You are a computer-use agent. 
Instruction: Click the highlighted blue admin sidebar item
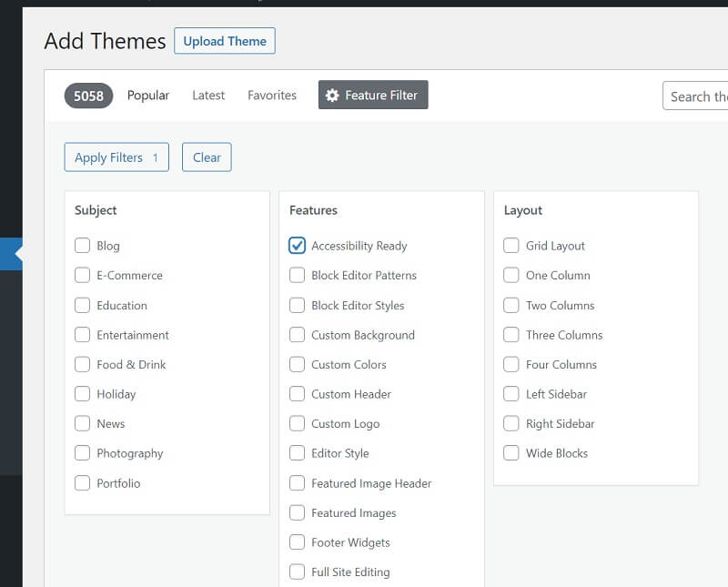[x=11, y=254]
